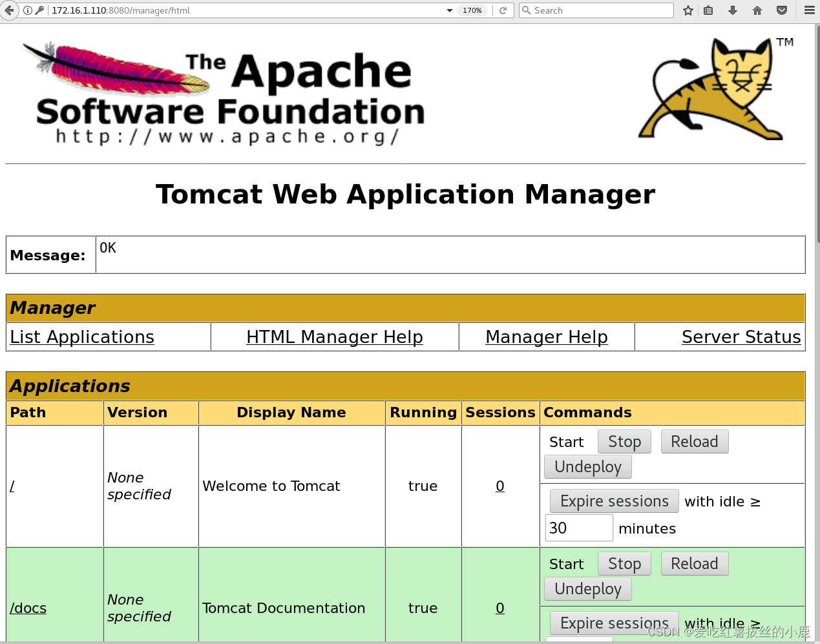Open the Downloads panel icon
Screen dimensions: 820x644
733,10
